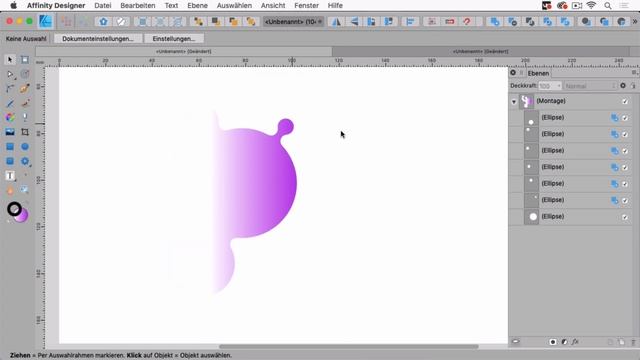Click the Flip Vertical toolbar icon
Screen dimensions: 640x360
pos(354,22)
